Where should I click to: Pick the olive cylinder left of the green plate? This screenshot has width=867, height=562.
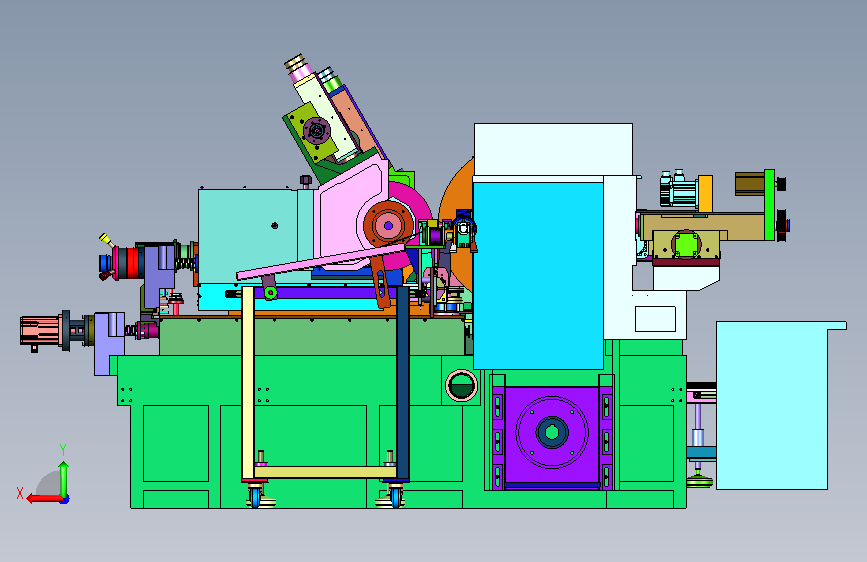click(750, 184)
